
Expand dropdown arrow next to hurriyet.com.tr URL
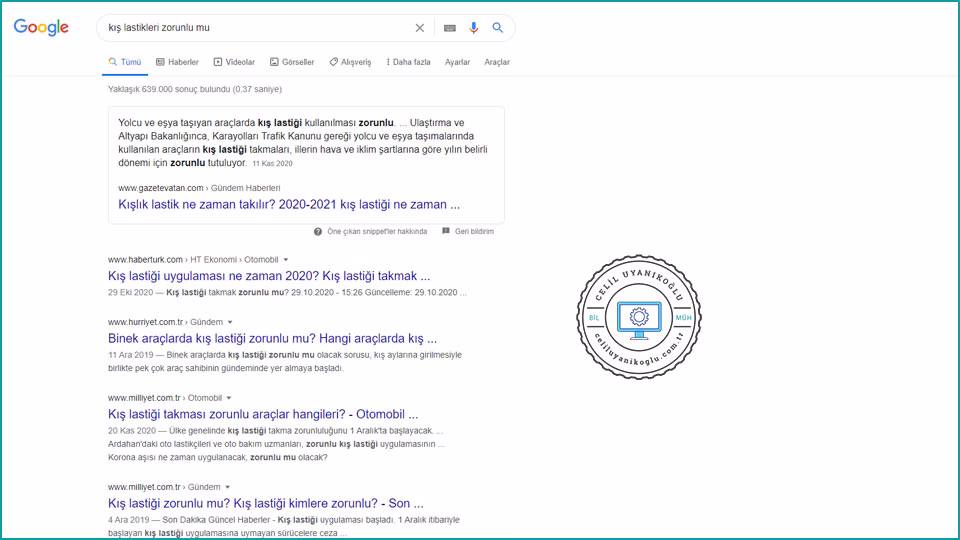[x=230, y=322]
